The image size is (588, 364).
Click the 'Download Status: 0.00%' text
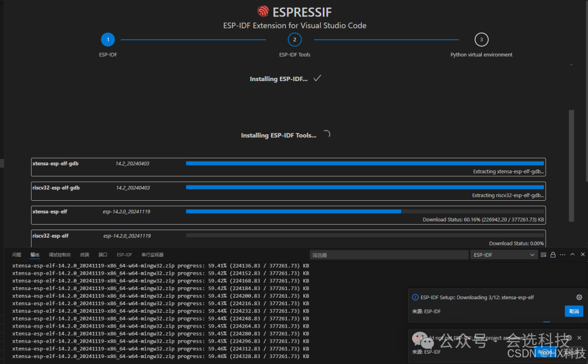click(516, 244)
